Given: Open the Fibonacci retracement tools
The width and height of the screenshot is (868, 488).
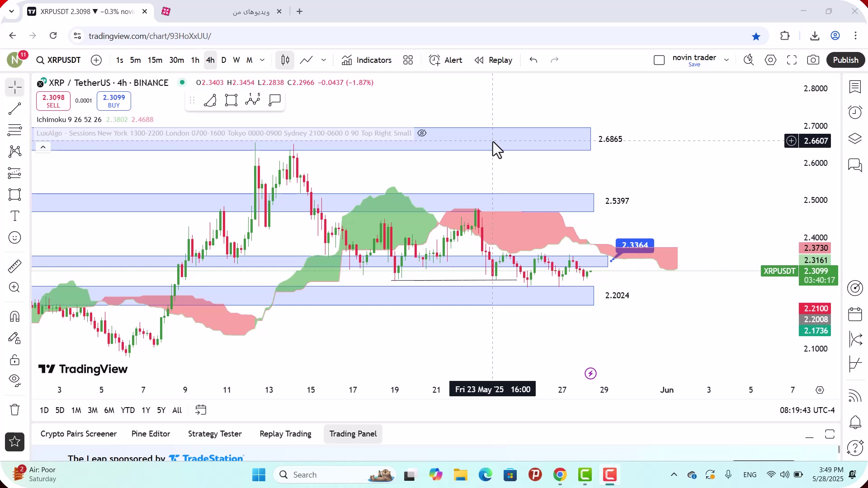Looking at the screenshot, I should (x=14, y=130).
